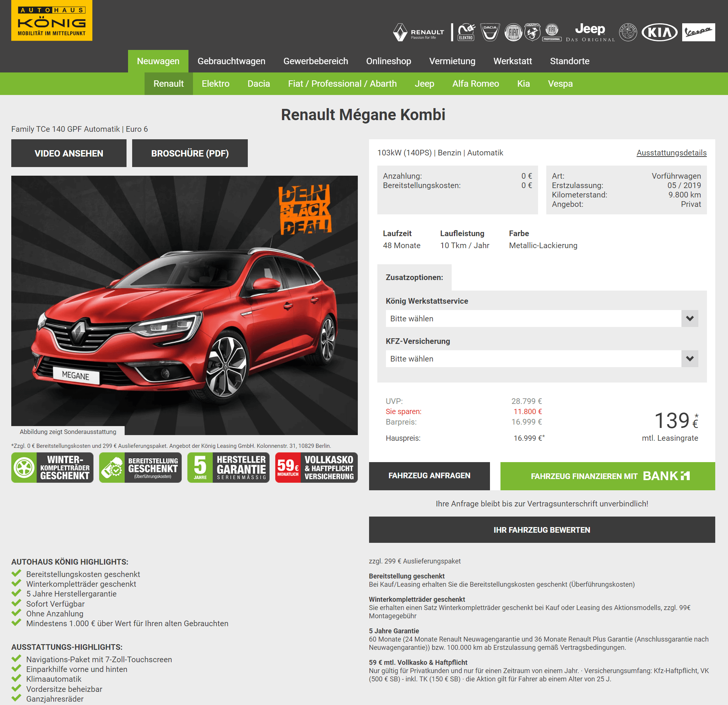728x705 pixels.
Task: Click the KIA oval logo
Action: click(660, 32)
